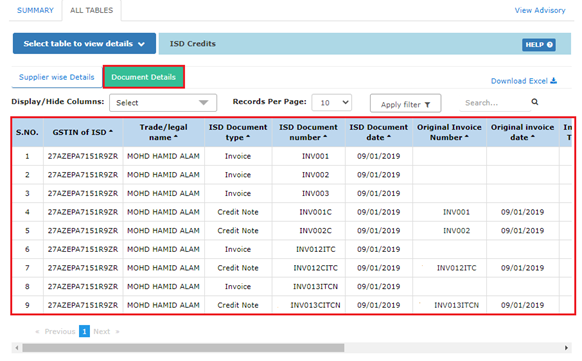
Task: Sort by Original Invoice Number arrow
Action: (x=467, y=137)
